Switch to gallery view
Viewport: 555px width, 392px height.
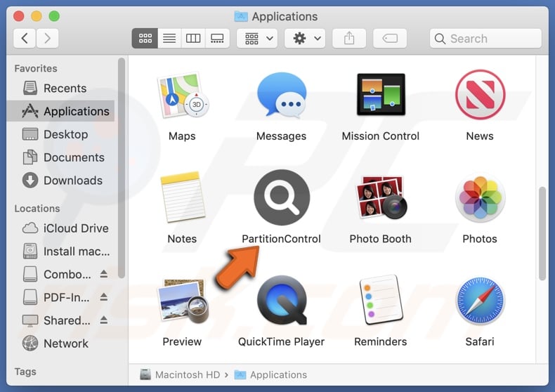point(217,38)
